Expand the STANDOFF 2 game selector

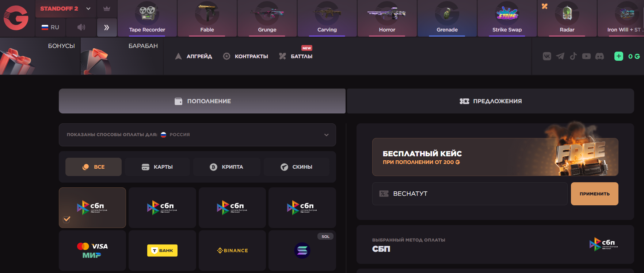click(66, 8)
